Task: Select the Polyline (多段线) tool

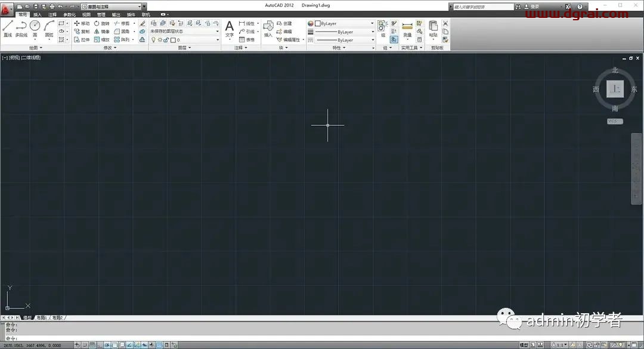Action: click(21, 28)
